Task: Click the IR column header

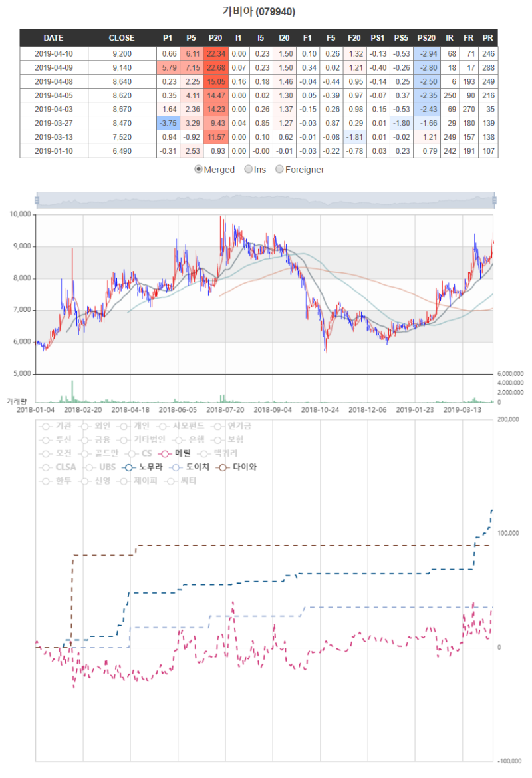Action: pyautogui.click(x=449, y=38)
